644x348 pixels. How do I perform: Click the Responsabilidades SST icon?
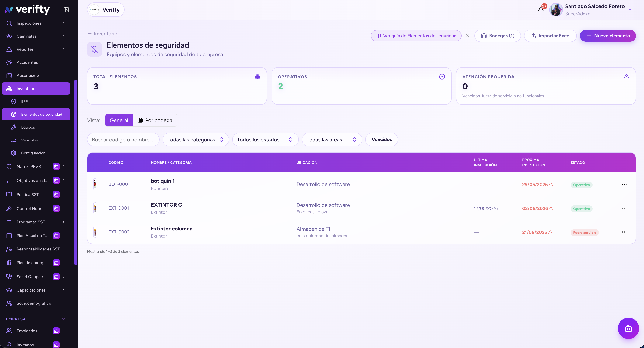[x=9, y=249]
